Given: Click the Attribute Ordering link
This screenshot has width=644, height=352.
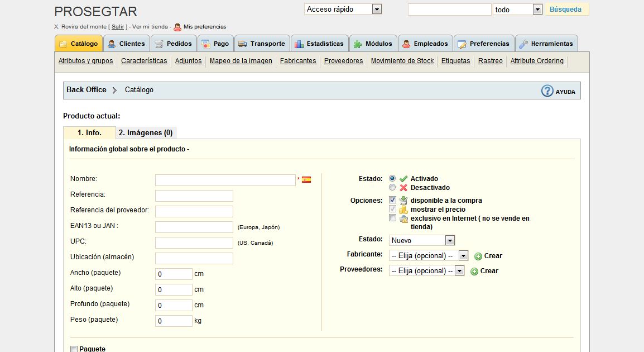Looking at the screenshot, I should point(537,61).
